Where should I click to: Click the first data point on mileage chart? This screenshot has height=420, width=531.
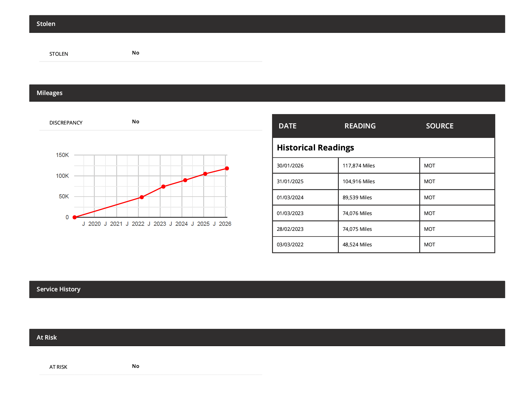[x=74, y=217]
